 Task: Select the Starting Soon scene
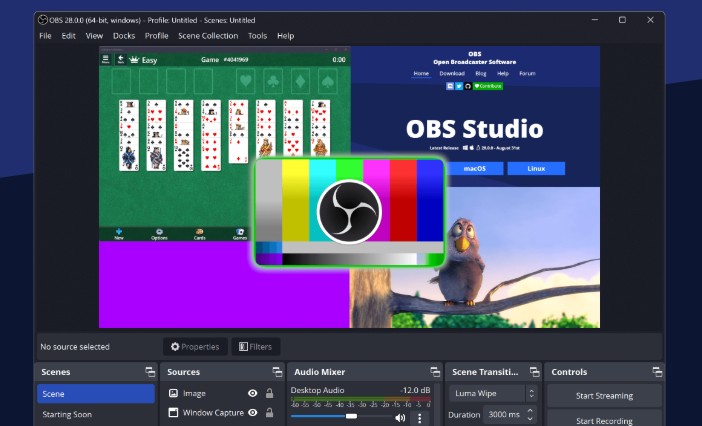[x=96, y=414]
